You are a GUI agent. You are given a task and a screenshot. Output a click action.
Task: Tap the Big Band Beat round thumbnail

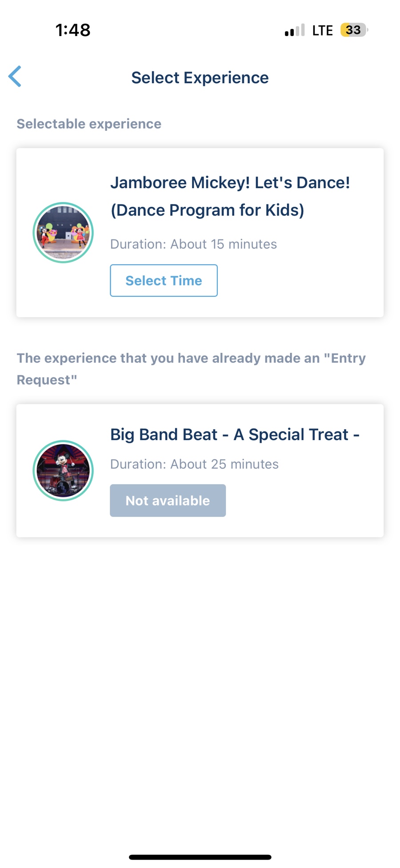pyautogui.click(x=63, y=471)
